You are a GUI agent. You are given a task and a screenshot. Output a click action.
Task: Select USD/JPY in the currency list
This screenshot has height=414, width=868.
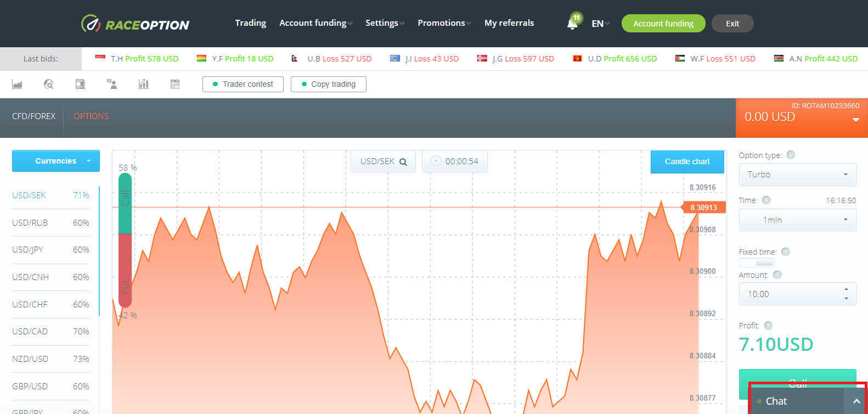50,250
